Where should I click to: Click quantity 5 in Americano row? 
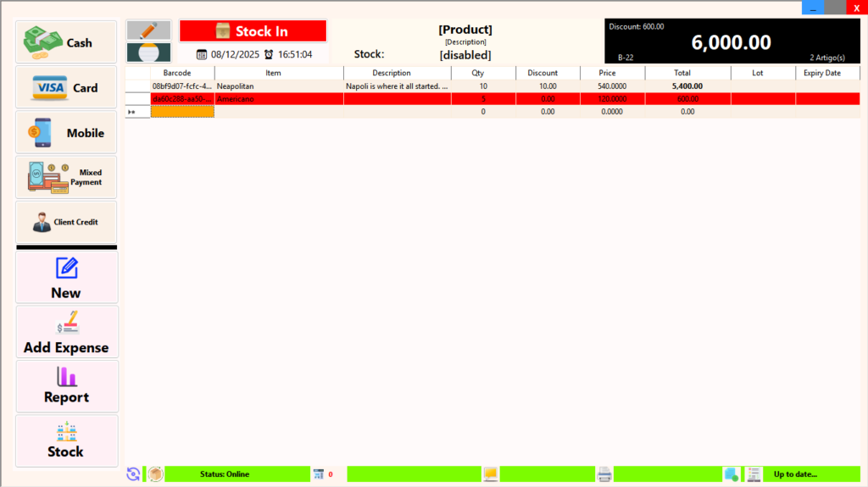(483, 99)
